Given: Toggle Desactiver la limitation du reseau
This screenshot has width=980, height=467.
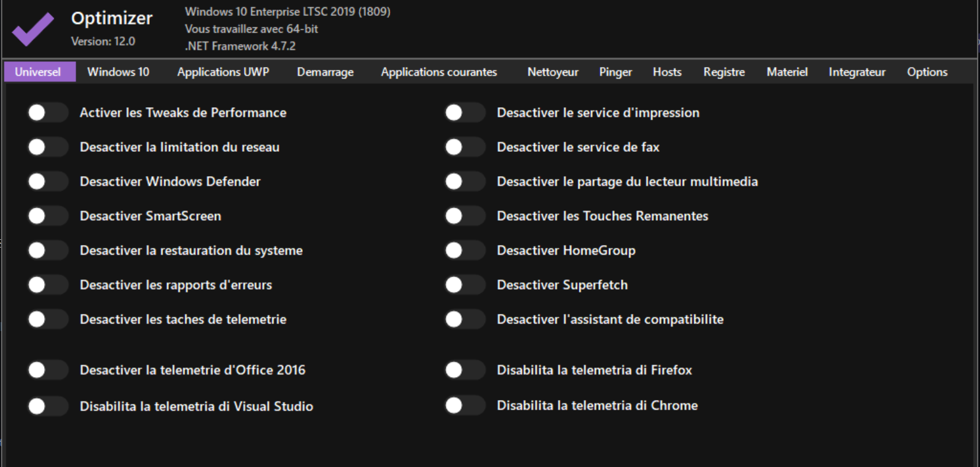Looking at the screenshot, I should [47, 147].
